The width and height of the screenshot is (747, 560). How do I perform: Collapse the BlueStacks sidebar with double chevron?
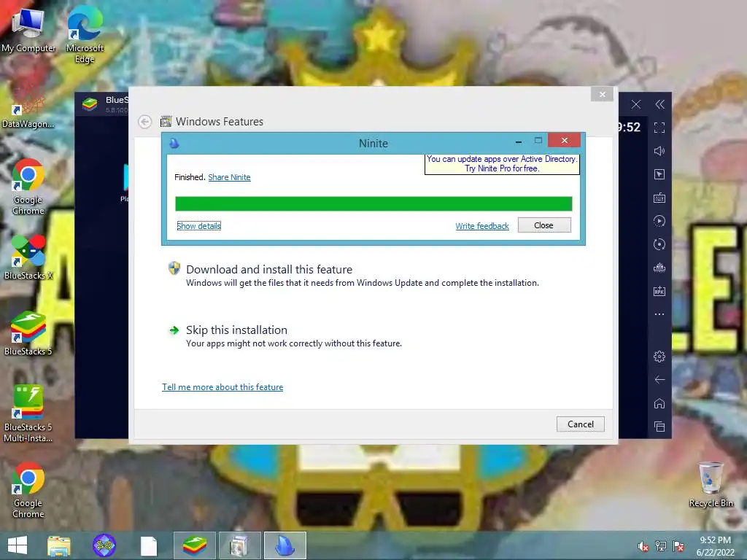point(659,104)
